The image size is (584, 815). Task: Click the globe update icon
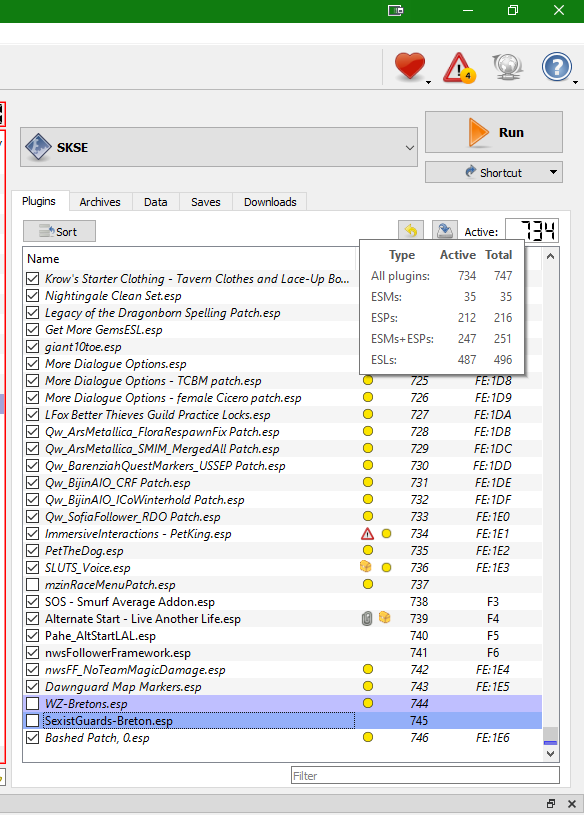[x=508, y=67]
